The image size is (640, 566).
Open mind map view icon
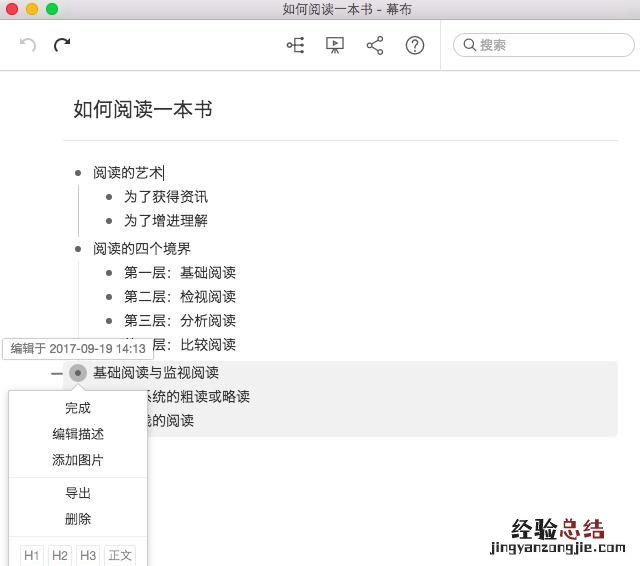pos(295,46)
